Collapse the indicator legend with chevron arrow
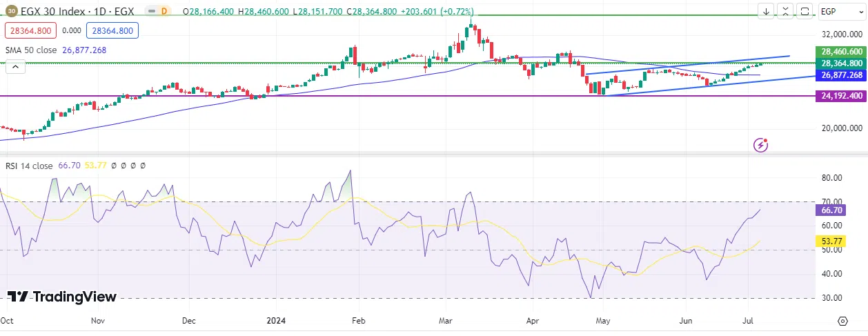 coord(15,66)
